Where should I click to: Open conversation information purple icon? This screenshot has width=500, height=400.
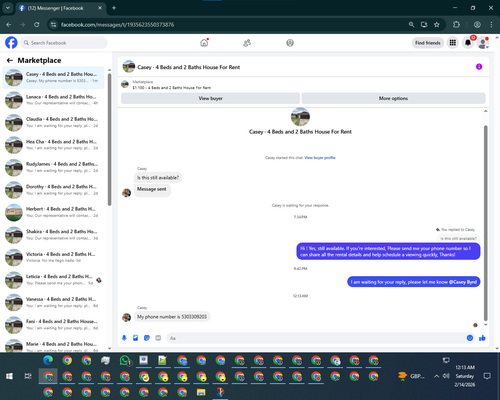[x=479, y=67]
